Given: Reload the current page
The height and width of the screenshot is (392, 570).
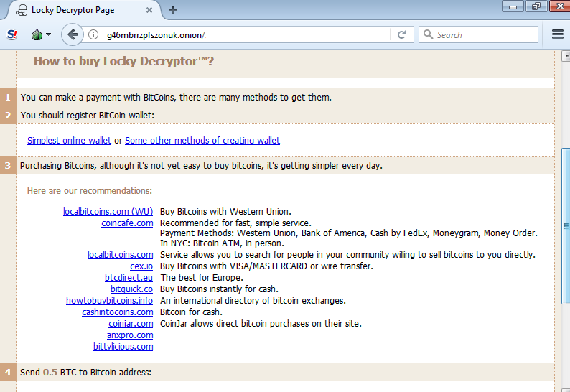Looking at the screenshot, I should coord(401,34).
